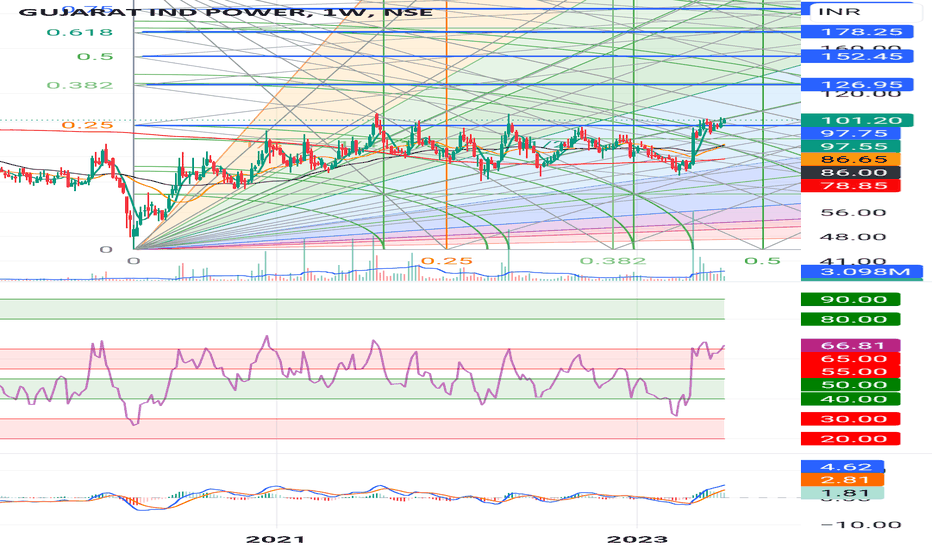Click the 40.00 RSI level label
This screenshot has height=550, width=932.
tap(851, 399)
